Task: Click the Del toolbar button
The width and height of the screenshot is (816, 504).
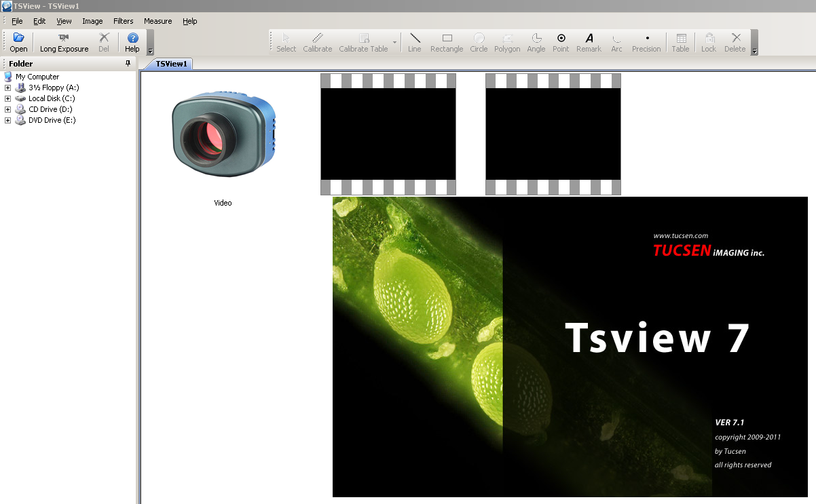Action: (104, 43)
